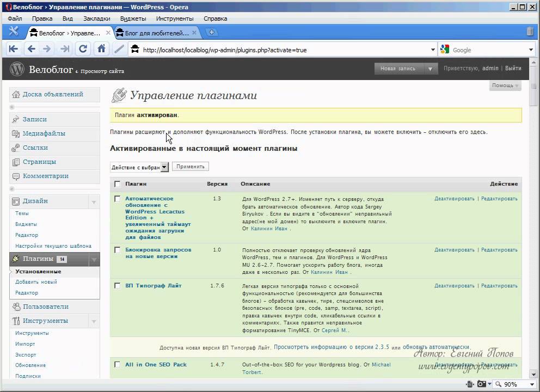Click the Opera panel wrench icon

pyautogui.click(x=14, y=32)
